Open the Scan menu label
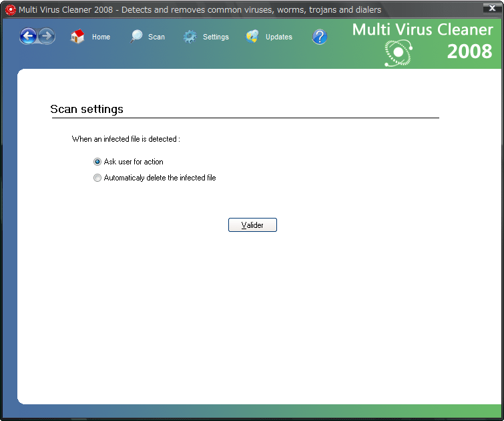504x421 pixels. click(x=156, y=37)
